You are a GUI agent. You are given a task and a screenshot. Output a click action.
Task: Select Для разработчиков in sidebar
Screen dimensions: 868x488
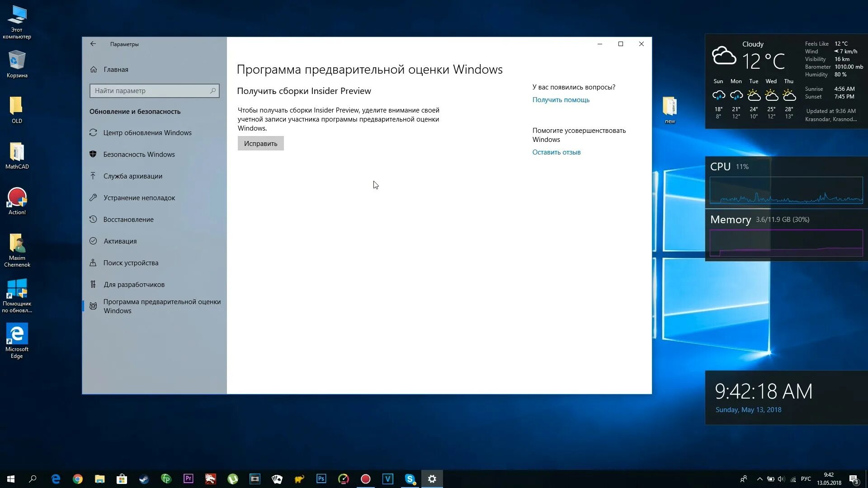pyautogui.click(x=134, y=285)
